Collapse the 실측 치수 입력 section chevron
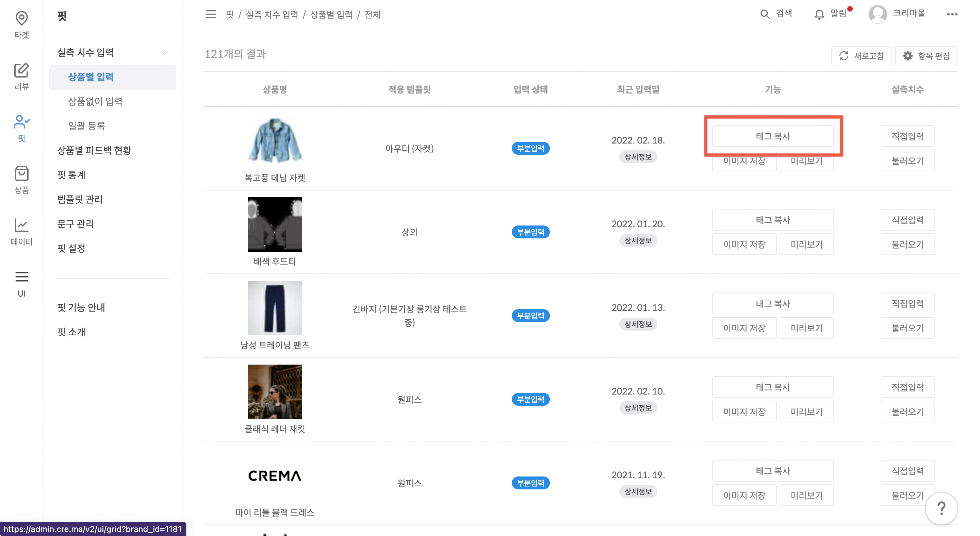 164,52
